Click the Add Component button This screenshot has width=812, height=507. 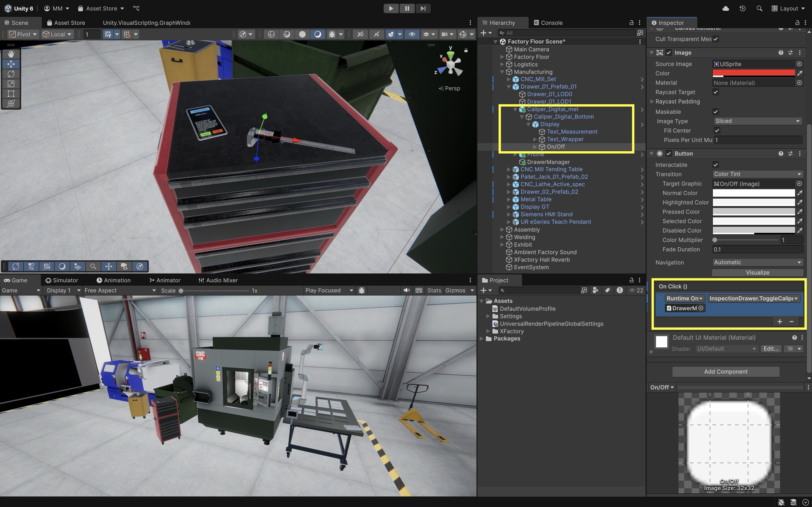coord(726,372)
